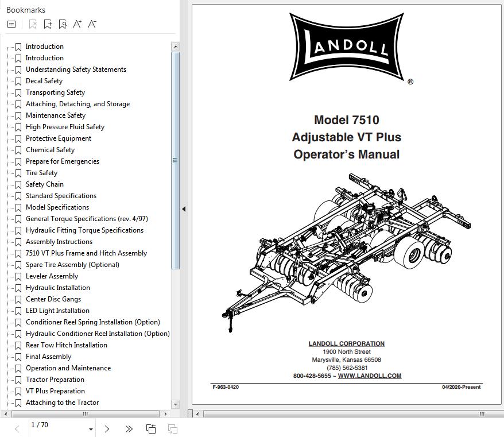Click the rotate view icon in the bottom bar

click(151, 429)
